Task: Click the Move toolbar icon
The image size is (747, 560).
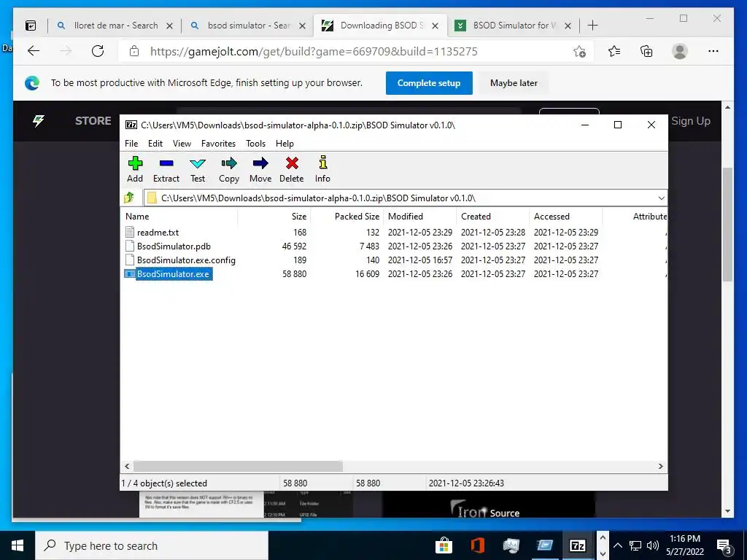Action: click(x=260, y=169)
